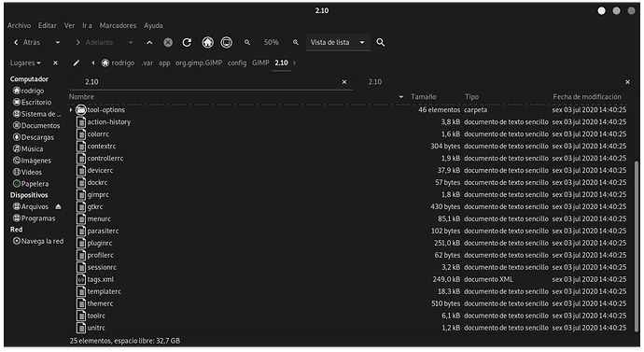Click the Atrás back button
This screenshot has width=644, height=352.
coord(28,42)
